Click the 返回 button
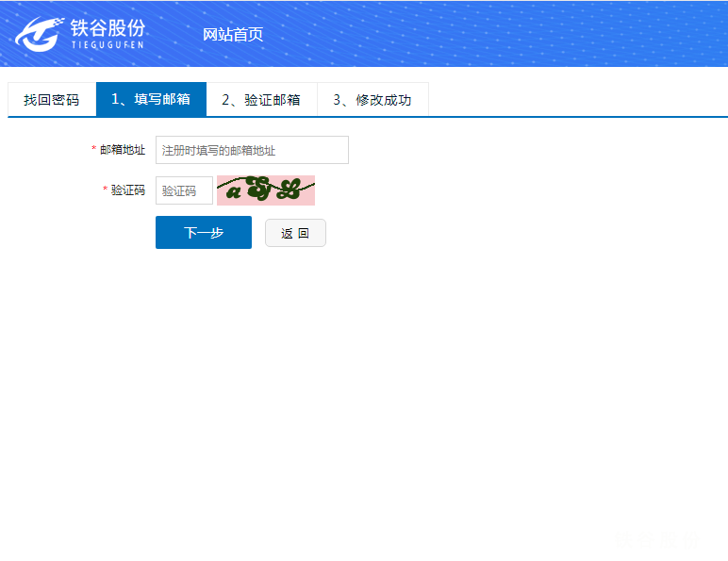Screen dimensions: 728x561 pos(295,233)
